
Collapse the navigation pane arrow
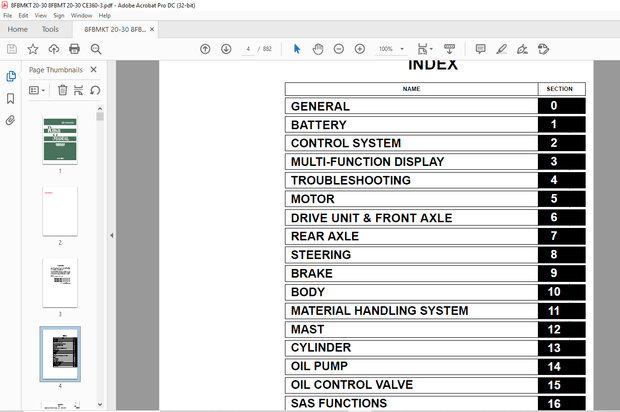tap(111, 236)
